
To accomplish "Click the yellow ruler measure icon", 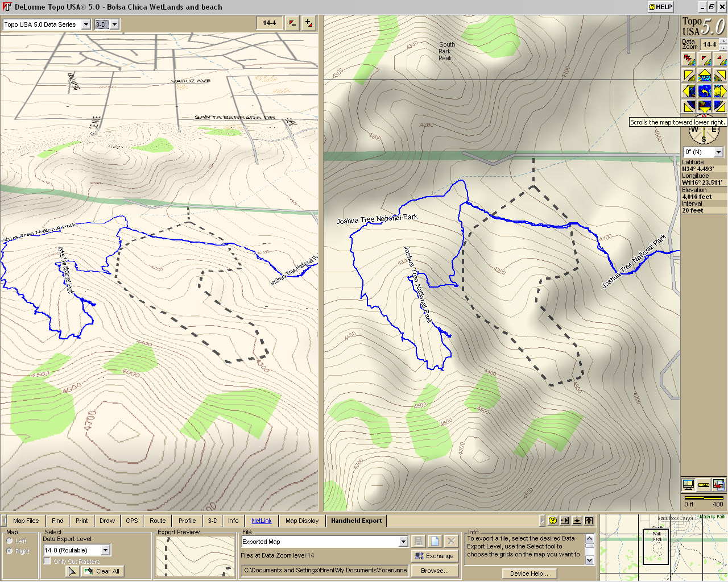I will (704, 485).
